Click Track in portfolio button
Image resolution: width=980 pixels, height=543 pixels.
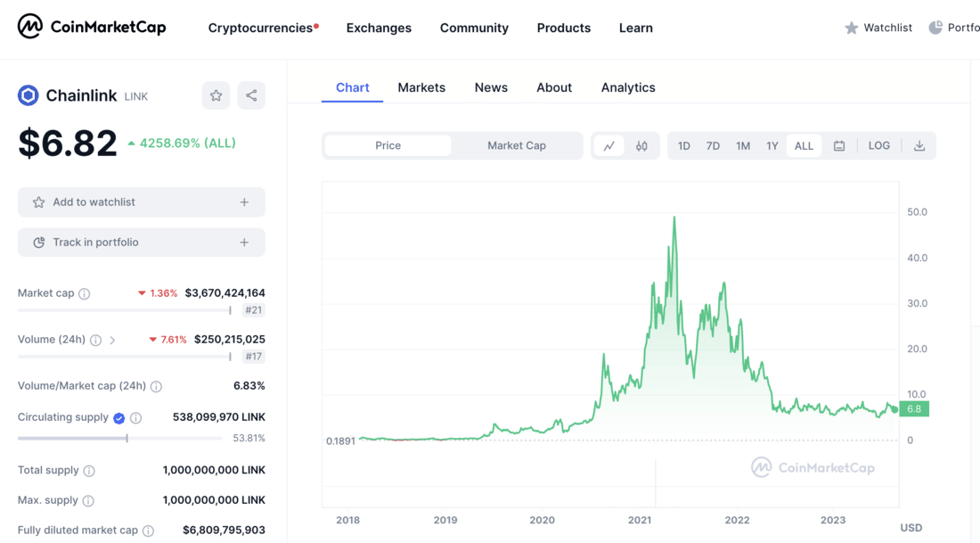[x=142, y=243]
